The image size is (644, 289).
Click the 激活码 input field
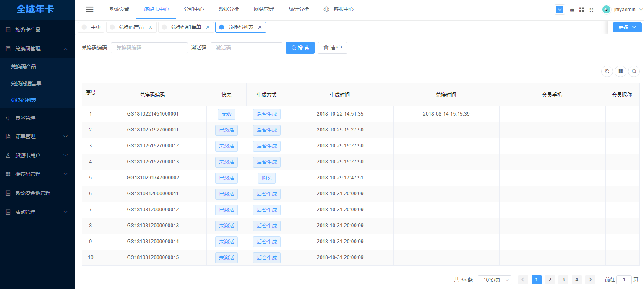[246, 48]
